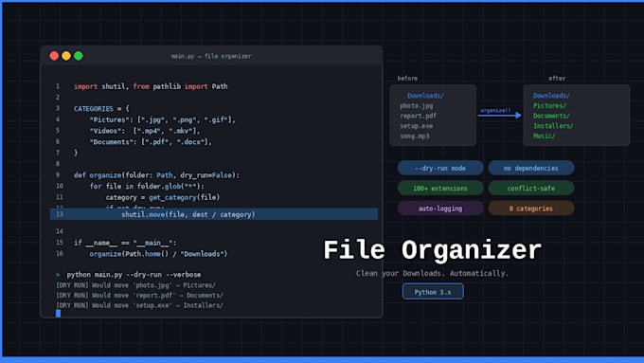
Task: Click the 'auto-logging' badge
Action: 440,208
